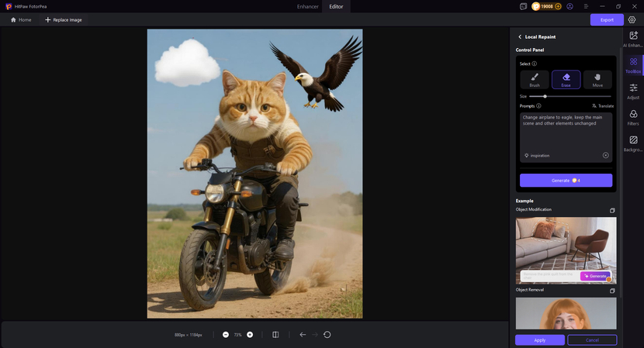The width and height of the screenshot is (644, 348).
Task: Click into the Prompts text field
Action: pos(566,132)
